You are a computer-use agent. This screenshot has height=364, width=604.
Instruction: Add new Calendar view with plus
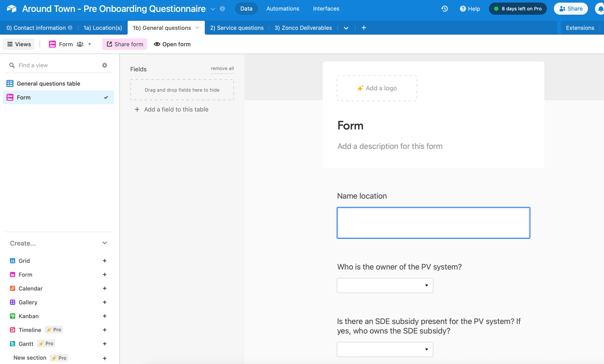tap(105, 288)
